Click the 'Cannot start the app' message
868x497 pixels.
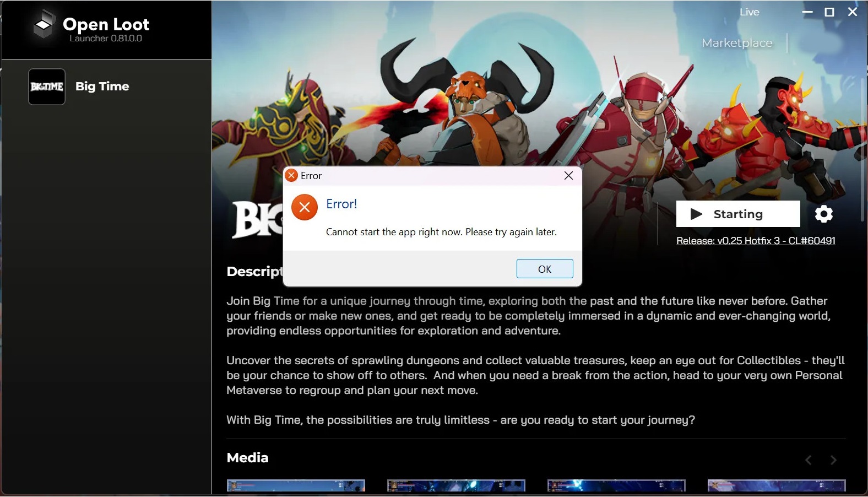point(441,232)
